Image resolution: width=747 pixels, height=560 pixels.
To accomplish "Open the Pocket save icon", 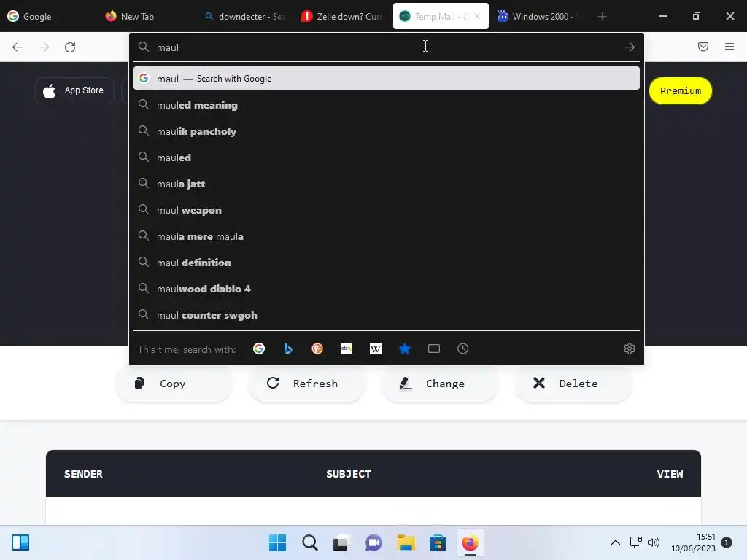I will [703, 47].
